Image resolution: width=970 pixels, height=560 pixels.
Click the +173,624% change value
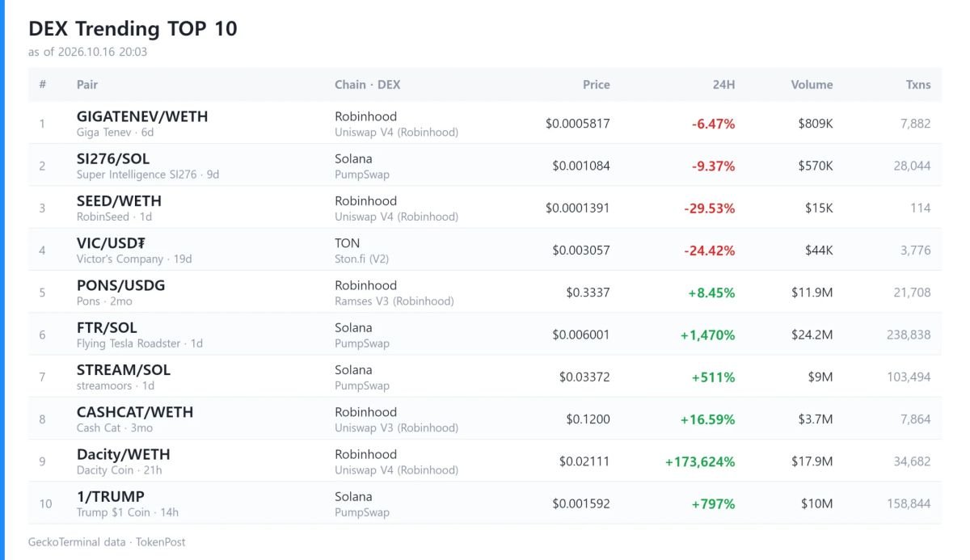[x=700, y=461]
